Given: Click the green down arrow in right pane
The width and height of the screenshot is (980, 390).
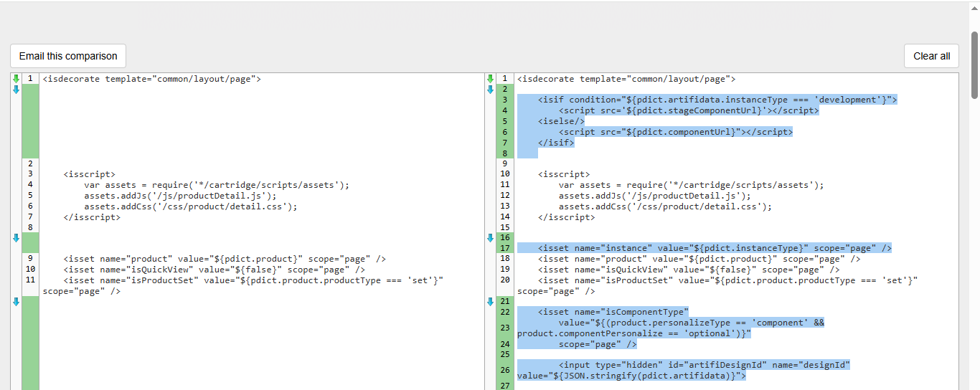Looking at the screenshot, I should (491, 79).
